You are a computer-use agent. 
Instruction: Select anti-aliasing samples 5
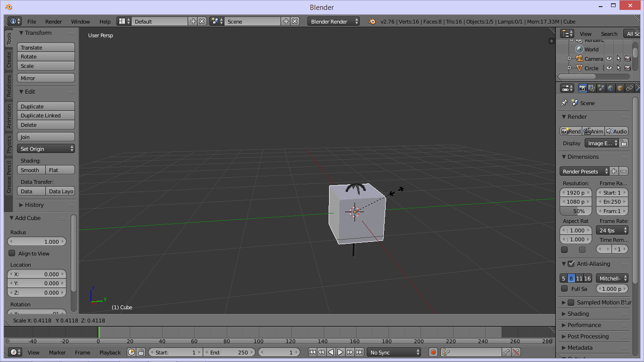(x=563, y=278)
